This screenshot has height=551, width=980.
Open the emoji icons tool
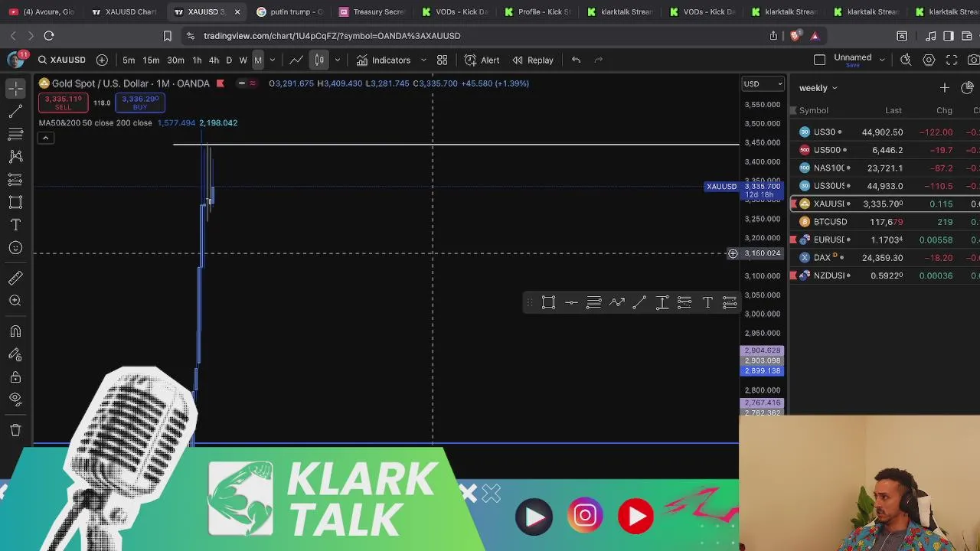tap(15, 248)
